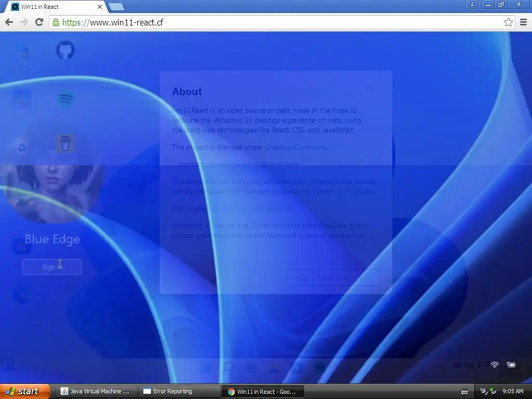Bookmark the page with the star icon
The width and height of the screenshot is (532, 399).
[508, 22]
